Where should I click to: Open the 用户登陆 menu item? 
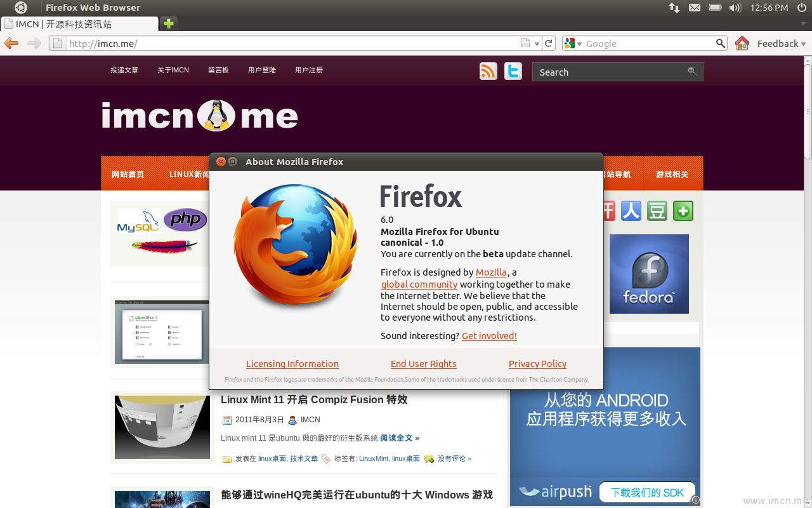click(262, 70)
